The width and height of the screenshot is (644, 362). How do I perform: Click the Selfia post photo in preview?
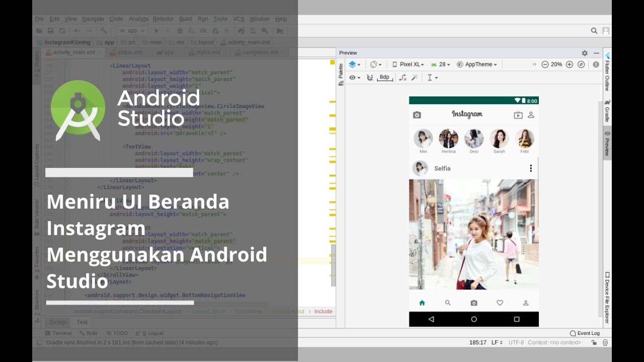point(474,234)
